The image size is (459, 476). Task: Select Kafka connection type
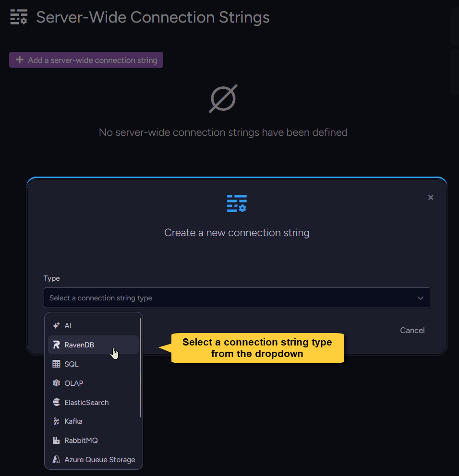[x=93, y=421]
